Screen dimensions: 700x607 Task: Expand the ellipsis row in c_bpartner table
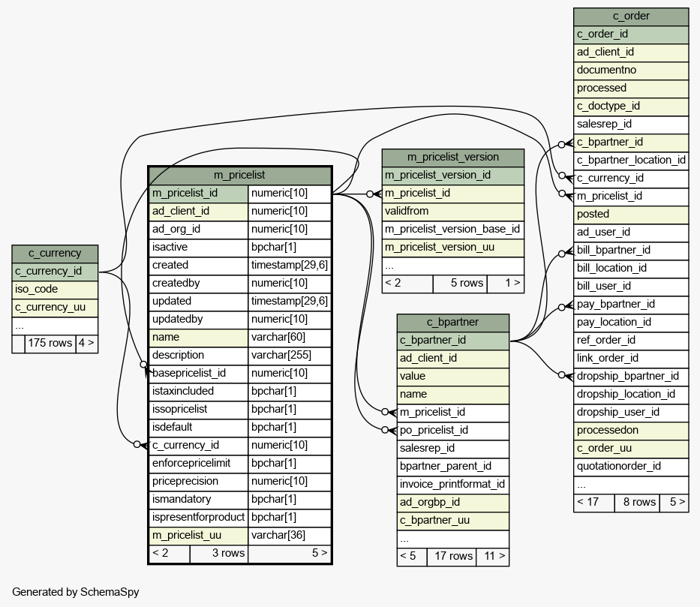click(x=452, y=539)
